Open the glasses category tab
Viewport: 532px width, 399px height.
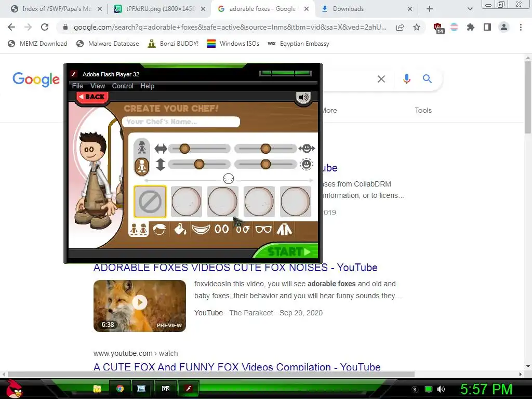coord(263,230)
